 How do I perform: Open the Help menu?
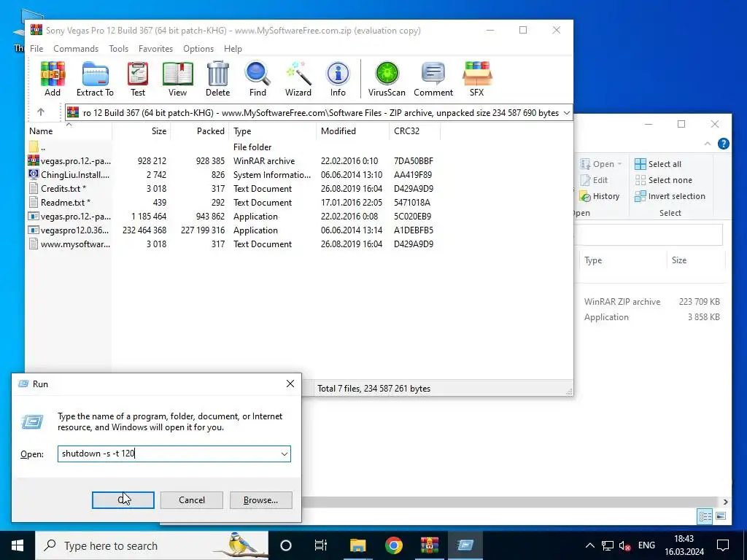pos(233,49)
